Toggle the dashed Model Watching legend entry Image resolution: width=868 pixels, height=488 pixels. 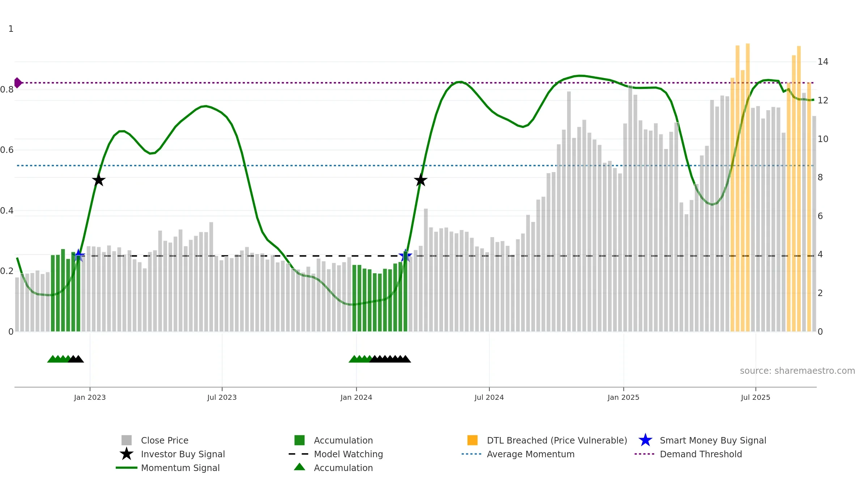pyautogui.click(x=348, y=454)
